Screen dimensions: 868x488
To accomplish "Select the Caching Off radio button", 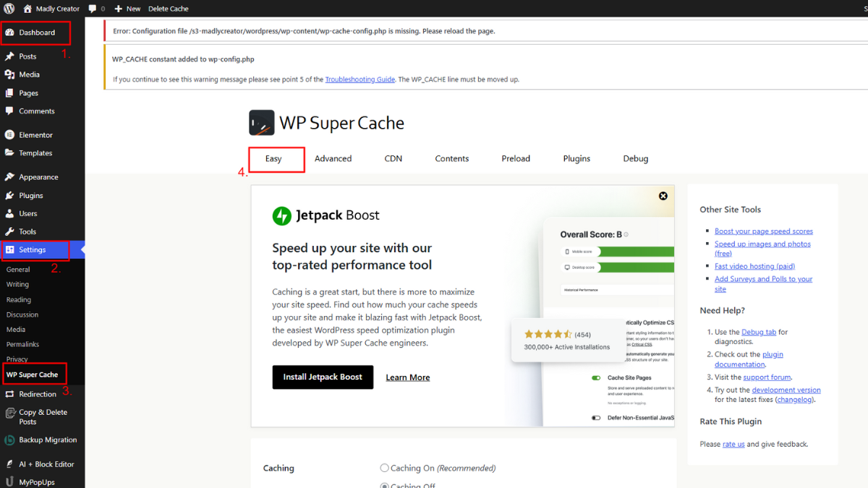I will click(x=385, y=485).
